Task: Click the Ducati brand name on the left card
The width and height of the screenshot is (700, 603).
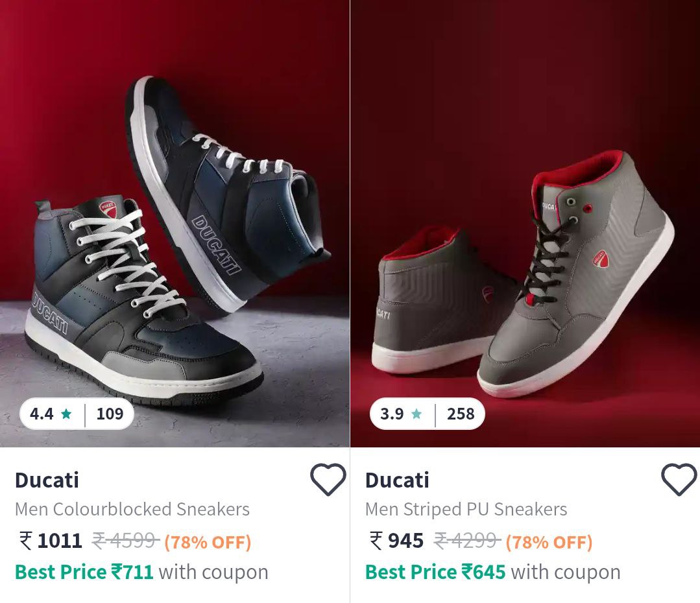Action: tap(46, 480)
